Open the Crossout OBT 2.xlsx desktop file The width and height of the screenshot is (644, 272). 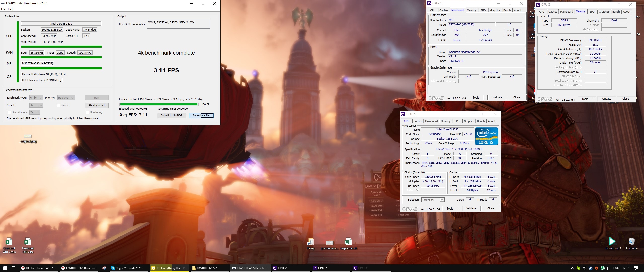click(x=9, y=245)
